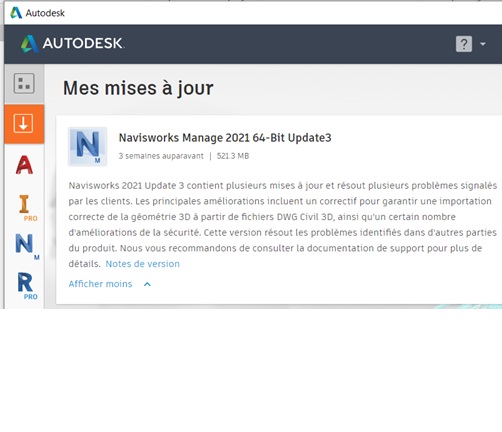The width and height of the screenshot is (502, 432).
Task: Open the Notes de version link
Action: [x=142, y=264]
